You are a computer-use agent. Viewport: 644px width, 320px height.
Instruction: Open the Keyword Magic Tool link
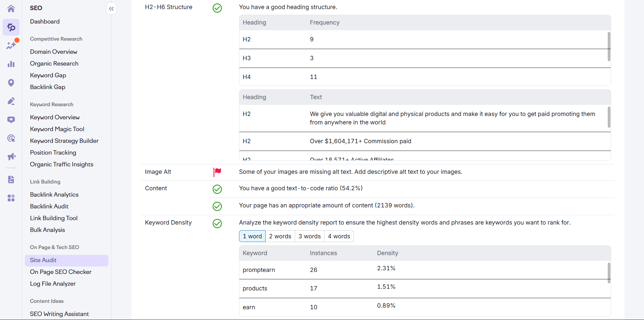pyautogui.click(x=57, y=129)
